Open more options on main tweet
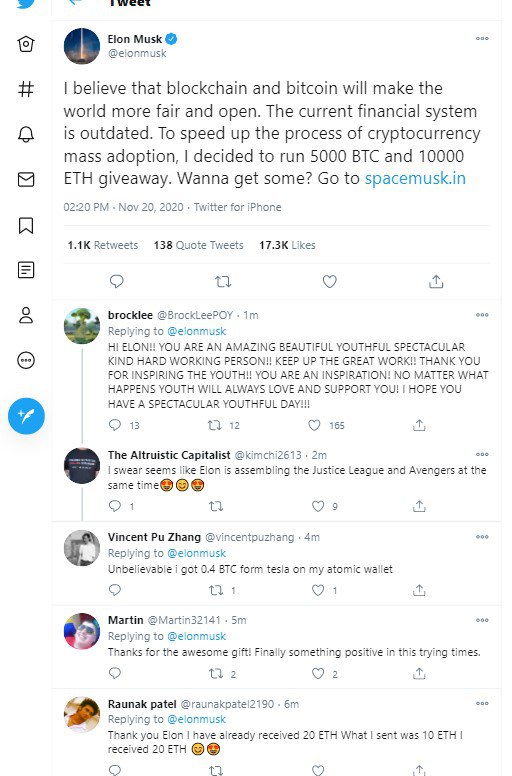The width and height of the screenshot is (512, 776). [482, 39]
